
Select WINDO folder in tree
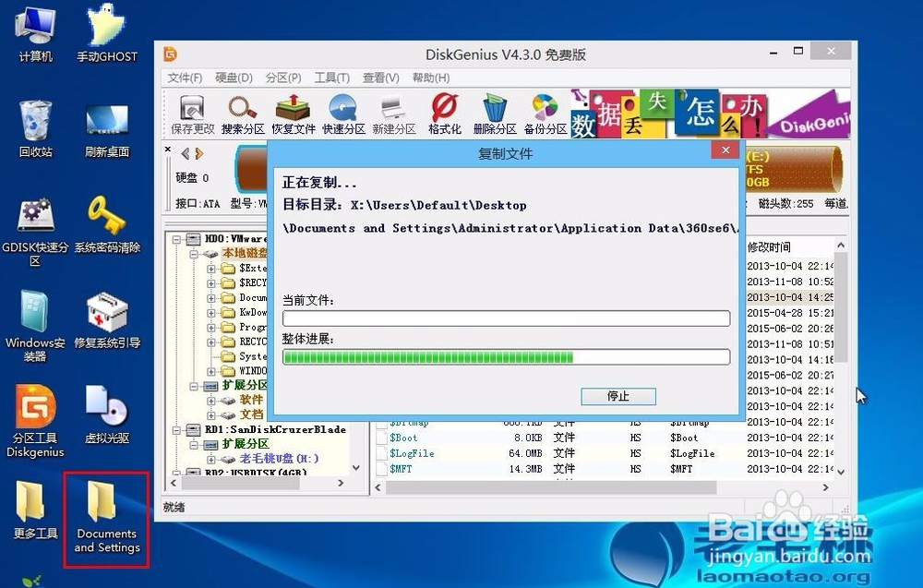point(253,371)
